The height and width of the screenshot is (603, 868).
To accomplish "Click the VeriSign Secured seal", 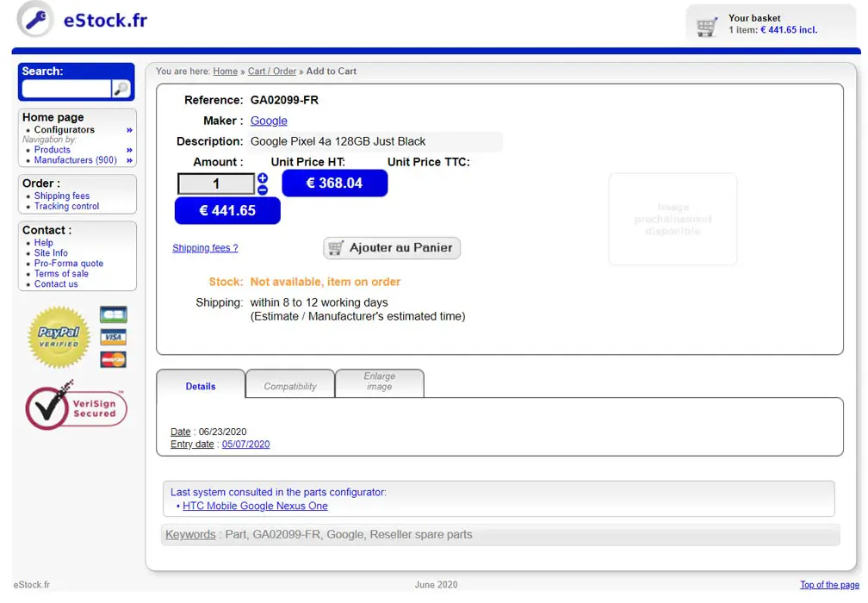I will 76,407.
